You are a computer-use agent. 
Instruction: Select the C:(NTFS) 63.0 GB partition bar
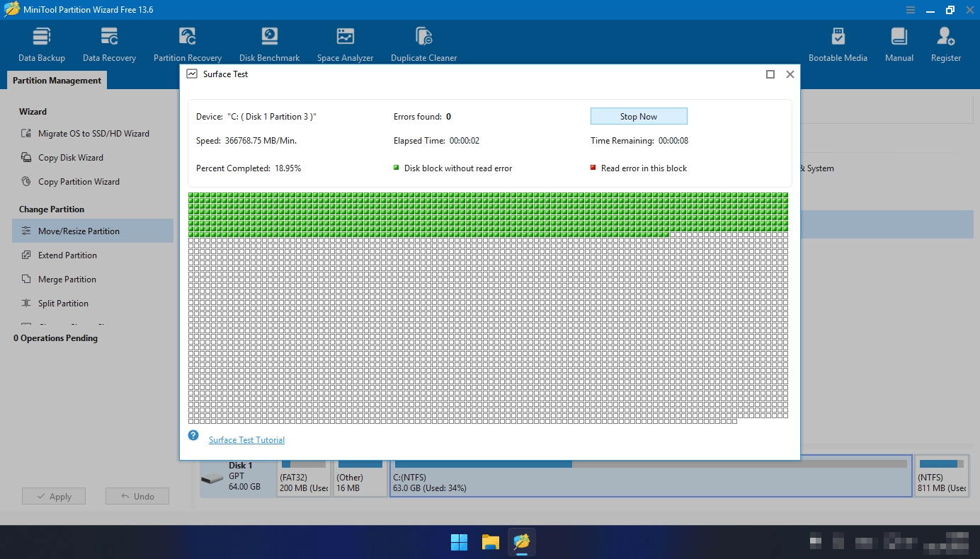651,476
